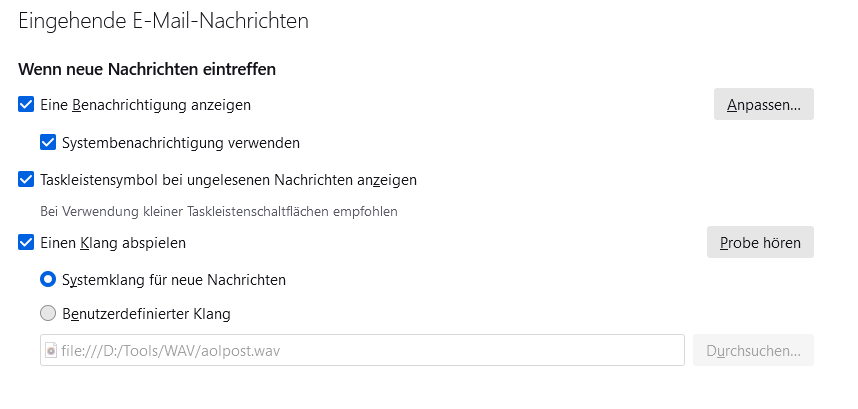This screenshot has height=409, width=858.
Task: Click the 'Taskleistensymbol bei ungelesenen Nachrichten anzeigen' label text
Action: coord(228,180)
